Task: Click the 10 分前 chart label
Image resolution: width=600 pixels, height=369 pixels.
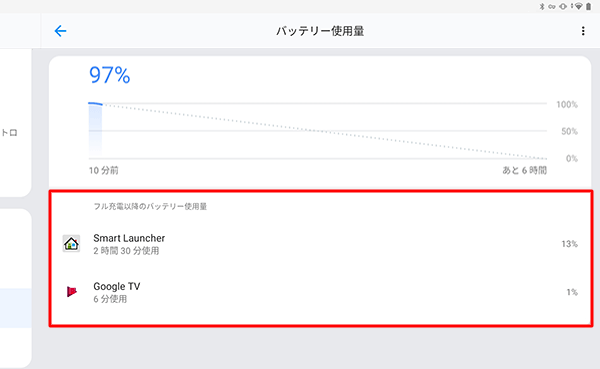Action: 104,170
